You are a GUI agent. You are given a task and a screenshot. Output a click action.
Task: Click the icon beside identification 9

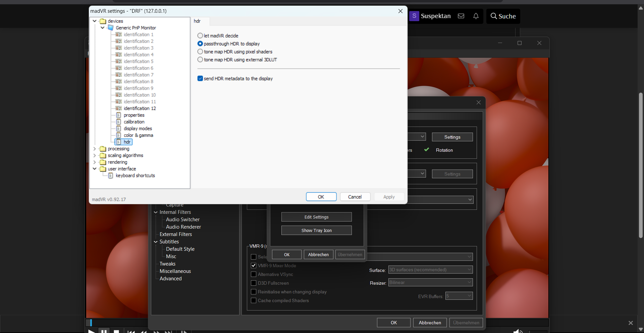tap(119, 88)
